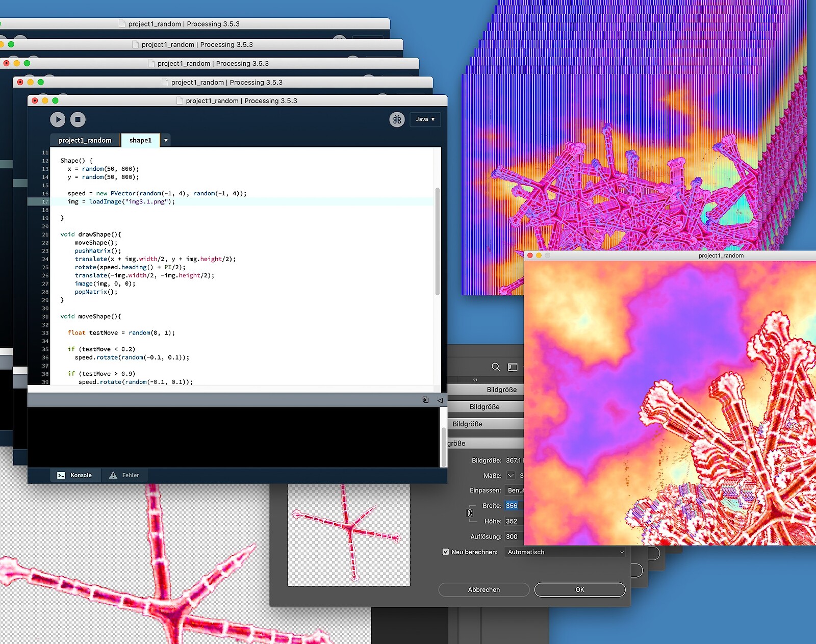The height and width of the screenshot is (644, 816).
Task: Open the tab options arrow beside shape1
Action: 166,140
